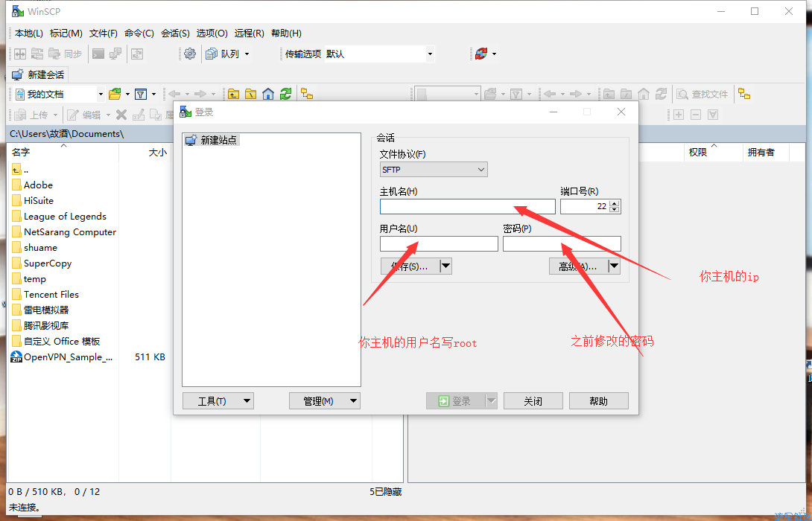Click the Close (关闭) button
This screenshot has height=521, width=812.
click(533, 401)
